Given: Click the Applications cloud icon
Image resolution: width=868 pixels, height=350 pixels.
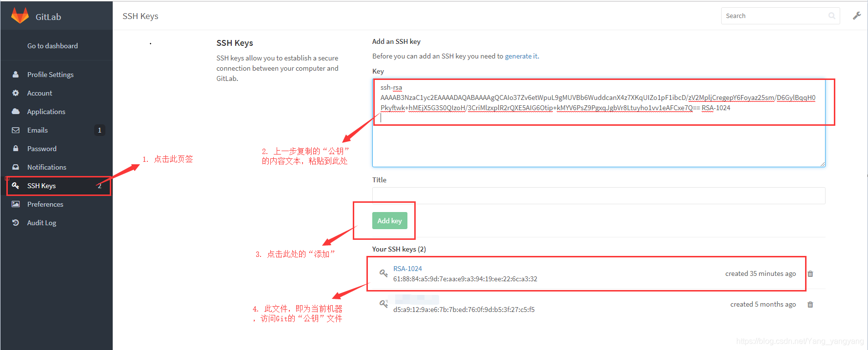Looking at the screenshot, I should [x=16, y=112].
